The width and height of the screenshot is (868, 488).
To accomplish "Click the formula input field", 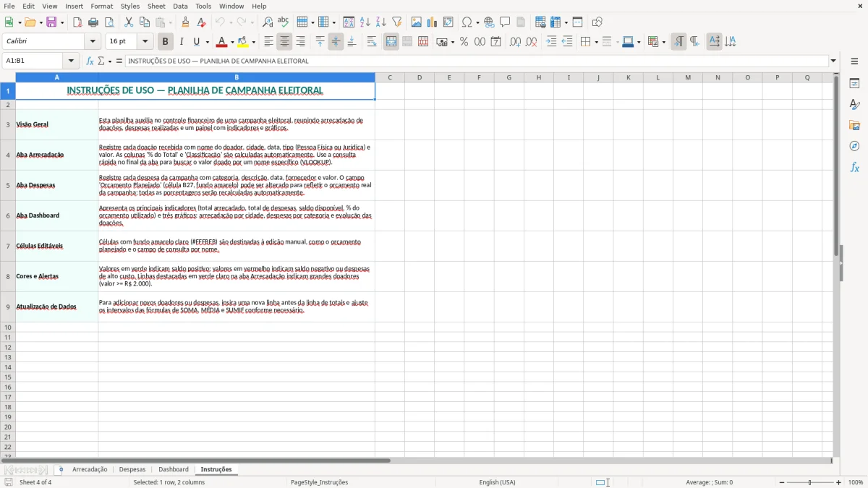I will (477, 61).
